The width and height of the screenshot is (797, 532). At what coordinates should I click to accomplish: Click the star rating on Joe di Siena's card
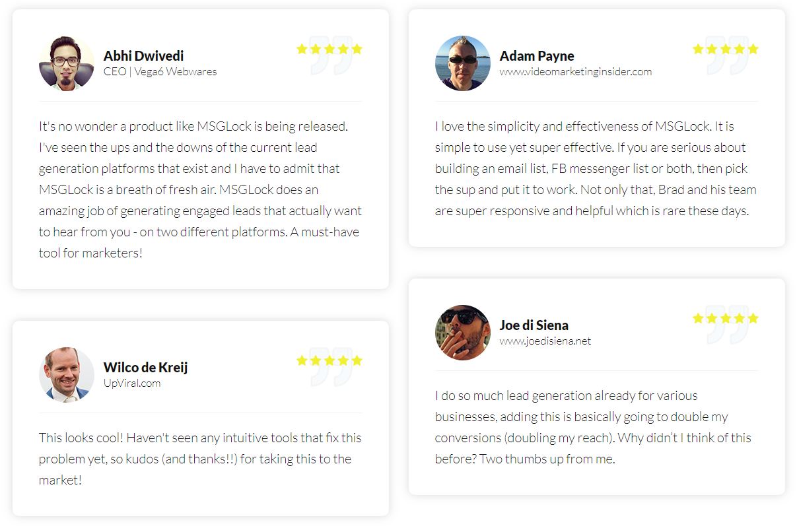[726, 318]
